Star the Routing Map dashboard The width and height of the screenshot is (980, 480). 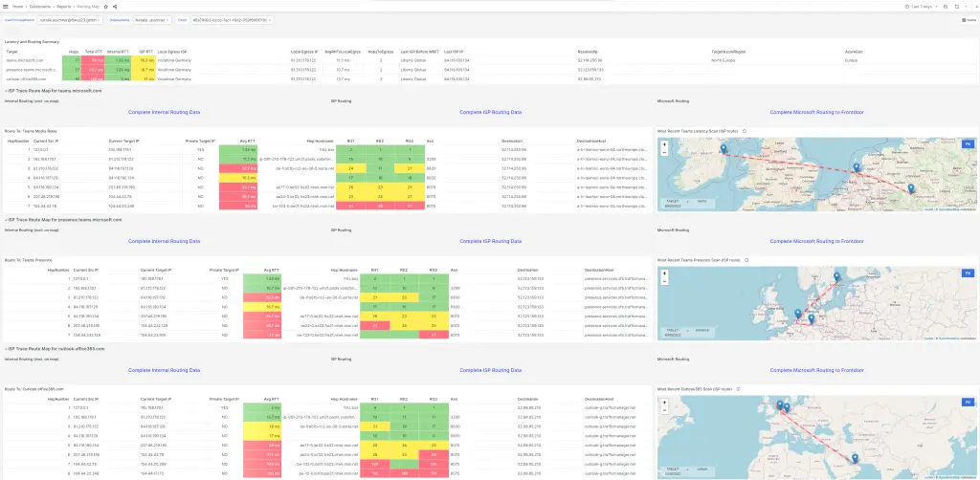pos(105,7)
